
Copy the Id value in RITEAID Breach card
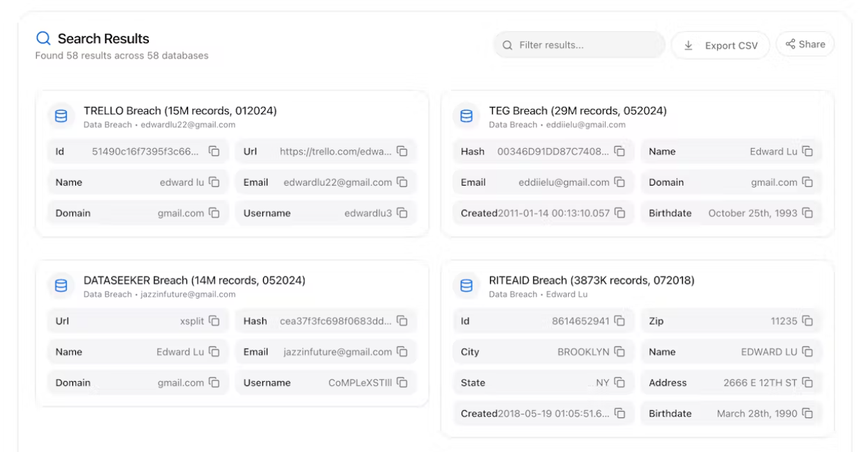620,321
